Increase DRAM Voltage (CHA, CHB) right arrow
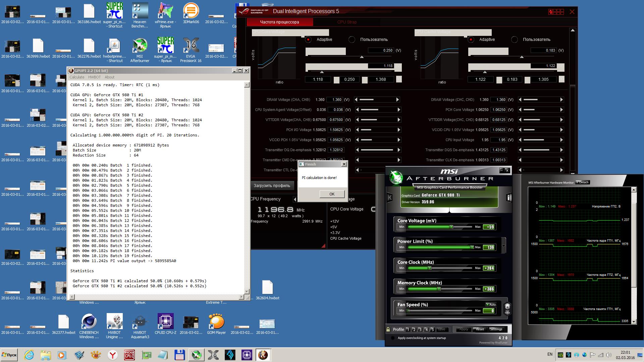The width and height of the screenshot is (644, 362). click(397, 100)
